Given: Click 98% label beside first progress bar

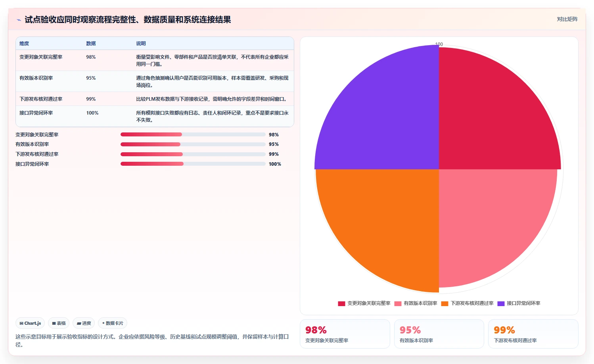Looking at the screenshot, I should [x=274, y=135].
